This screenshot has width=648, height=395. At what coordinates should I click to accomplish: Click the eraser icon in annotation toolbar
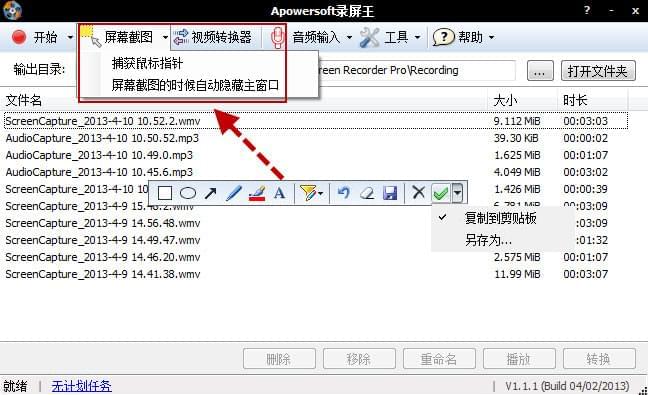(x=367, y=193)
